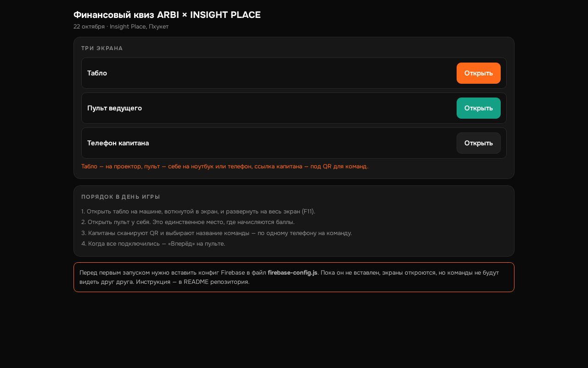Click the 'ТРИ ЭКРАНА' section heading

[102, 48]
